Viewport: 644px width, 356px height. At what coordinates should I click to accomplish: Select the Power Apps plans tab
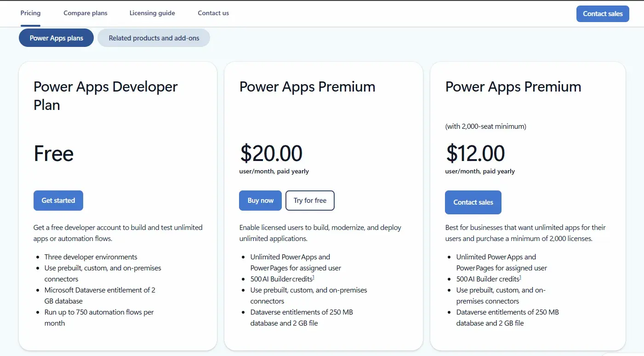click(x=56, y=38)
